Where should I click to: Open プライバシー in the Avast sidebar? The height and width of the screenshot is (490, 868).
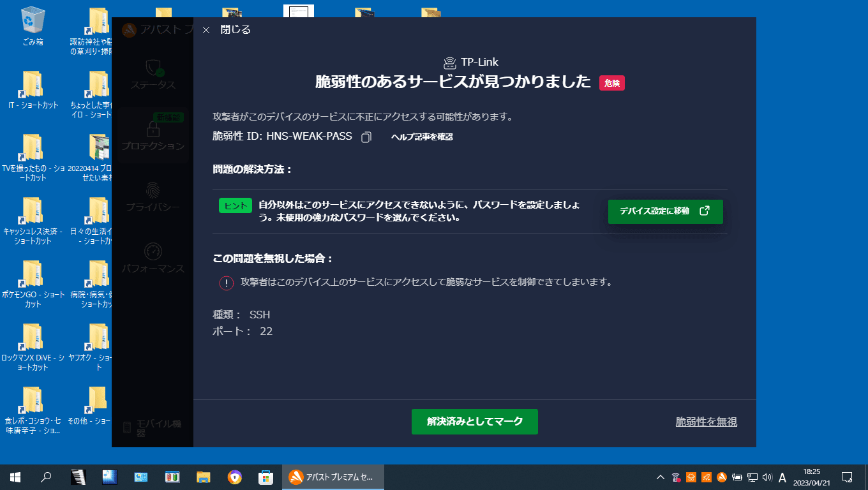[153, 196]
